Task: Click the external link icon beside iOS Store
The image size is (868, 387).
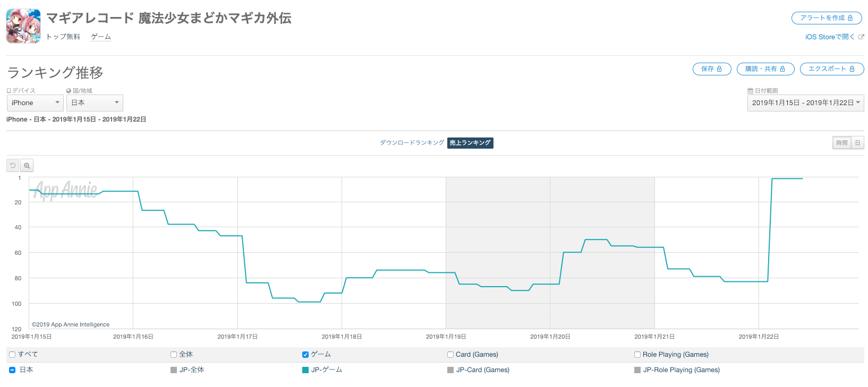Action: [x=861, y=37]
